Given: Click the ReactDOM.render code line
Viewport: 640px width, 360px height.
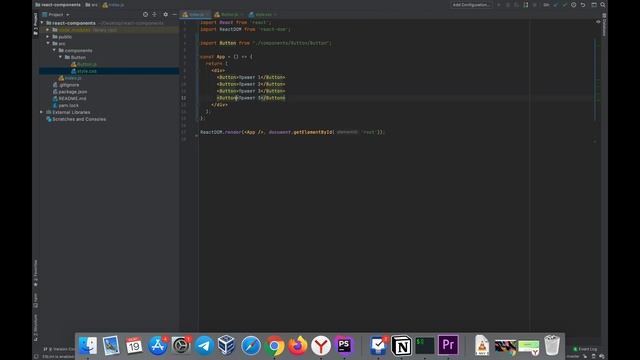Looking at the screenshot, I should (292, 132).
